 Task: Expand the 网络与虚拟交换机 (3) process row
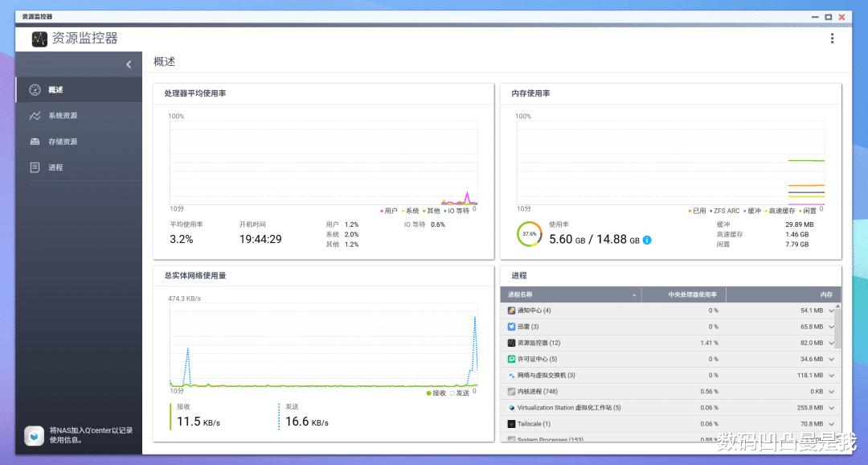(x=832, y=376)
